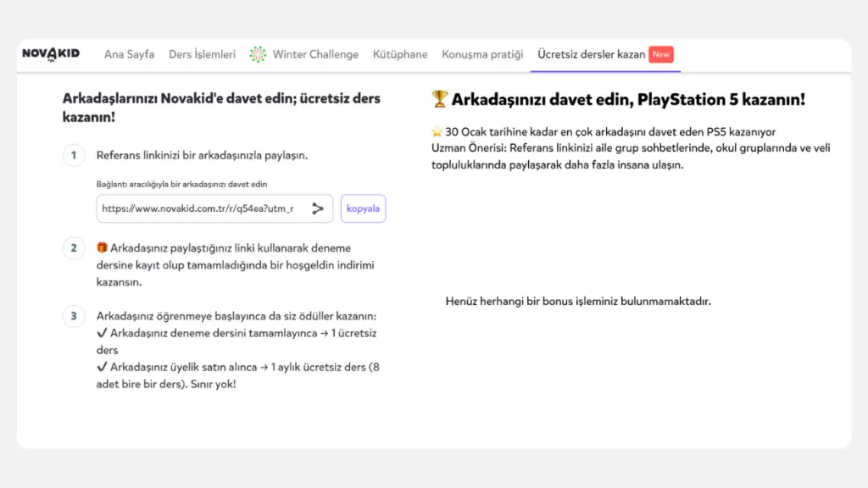
Task: Click the checkmark next to üyelik satın alınca
Action: tap(102, 367)
